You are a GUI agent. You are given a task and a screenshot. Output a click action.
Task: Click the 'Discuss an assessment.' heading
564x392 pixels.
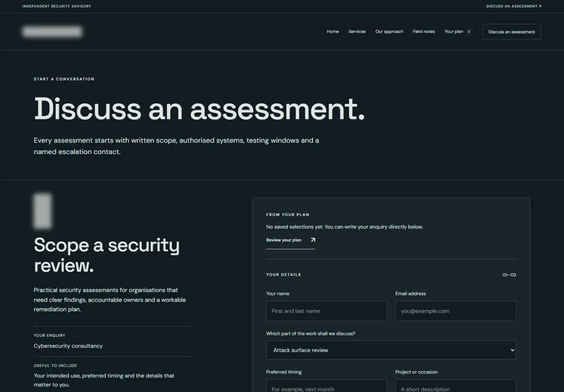point(199,109)
